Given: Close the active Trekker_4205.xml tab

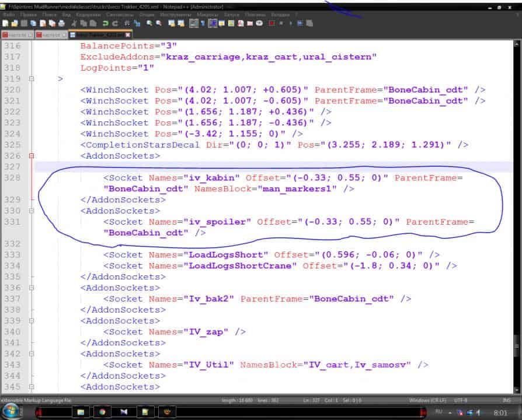Looking at the screenshot, I should pos(127,35).
